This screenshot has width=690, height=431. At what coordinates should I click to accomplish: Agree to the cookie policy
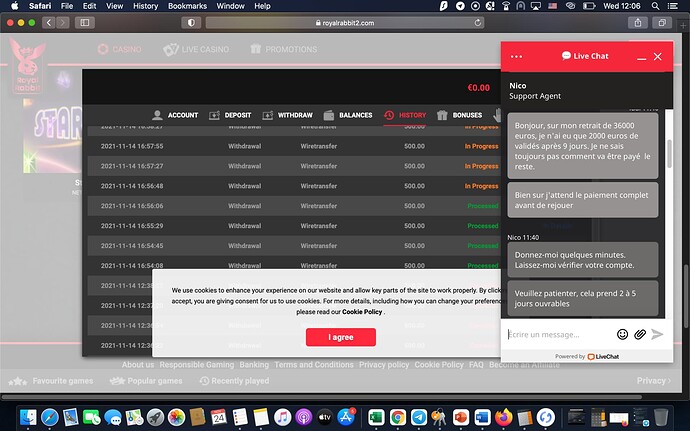click(x=341, y=337)
